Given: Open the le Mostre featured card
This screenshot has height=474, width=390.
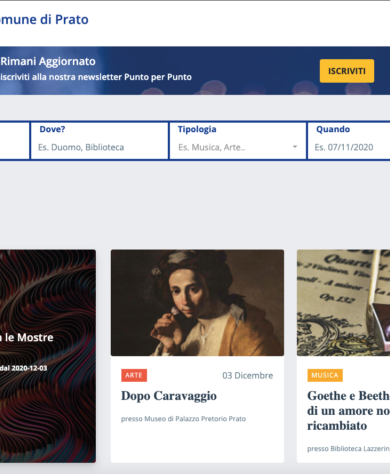Looking at the screenshot, I should pos(48,356).
